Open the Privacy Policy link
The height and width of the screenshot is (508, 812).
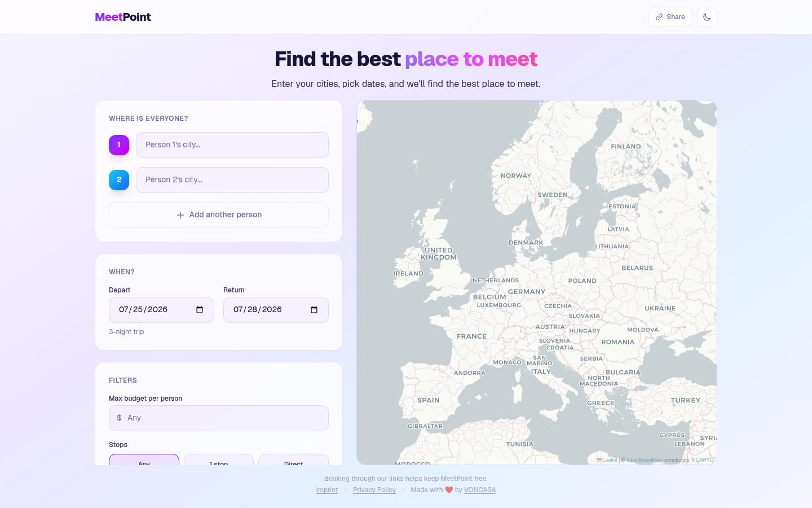(x=374, y=490)
